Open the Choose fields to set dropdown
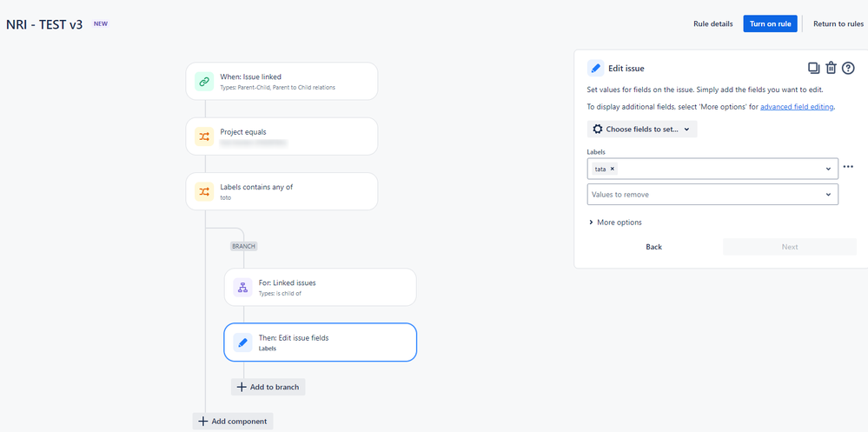The image size is (868, 432). pyautogui.click(x=641, y=129)
